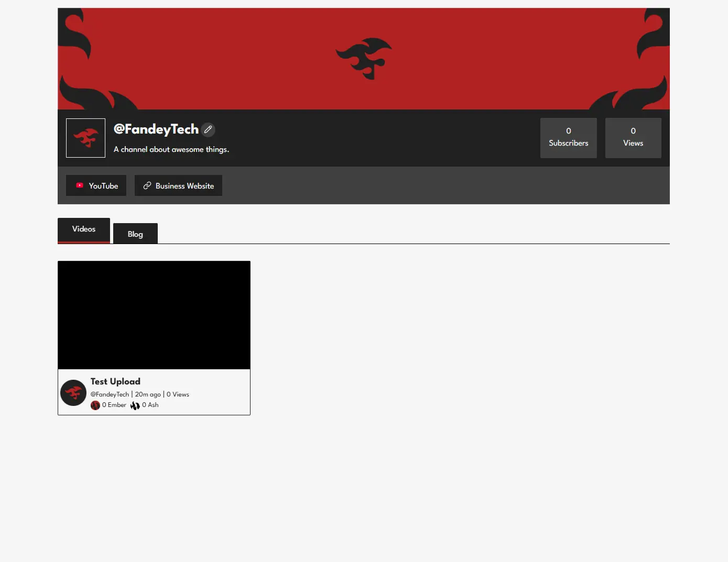Open the Blog tab
Screen dimensions: 728x562
point(135,234)
